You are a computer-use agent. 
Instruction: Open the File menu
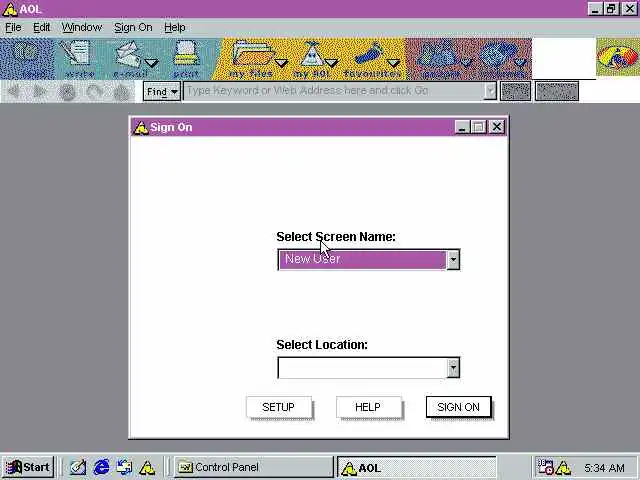(x=13, y=27)
